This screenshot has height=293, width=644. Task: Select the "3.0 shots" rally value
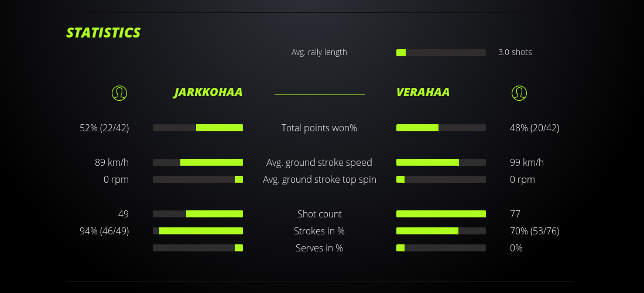515,52
